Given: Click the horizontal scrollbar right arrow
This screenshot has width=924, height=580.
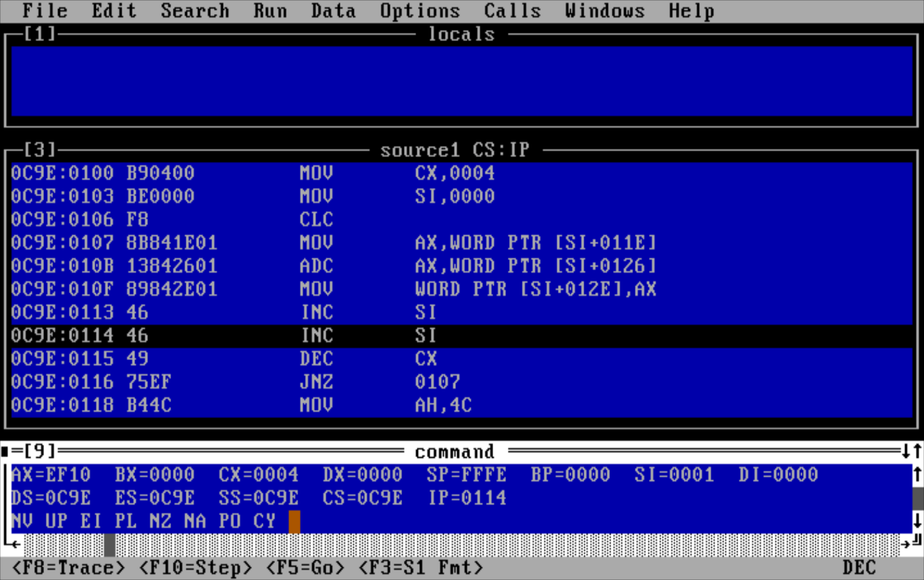Looking at the screenshot, I should pos(906,544).
